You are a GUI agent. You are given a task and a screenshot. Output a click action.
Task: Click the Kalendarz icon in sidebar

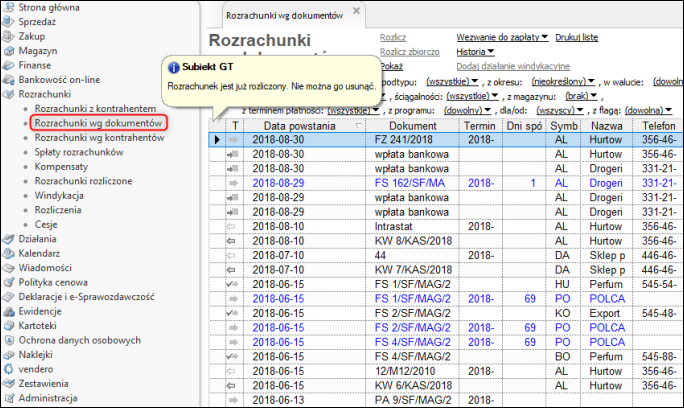click(9, 254)
